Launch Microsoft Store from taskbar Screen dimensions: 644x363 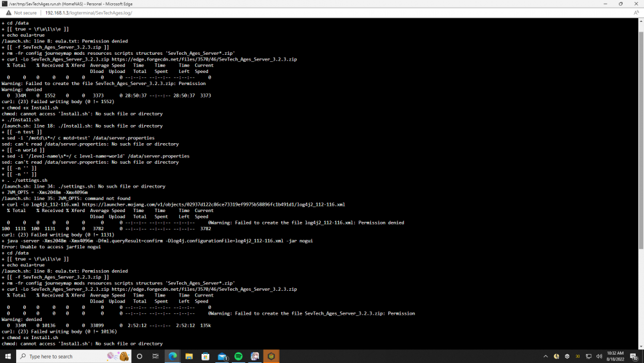(x=205, y=357)
